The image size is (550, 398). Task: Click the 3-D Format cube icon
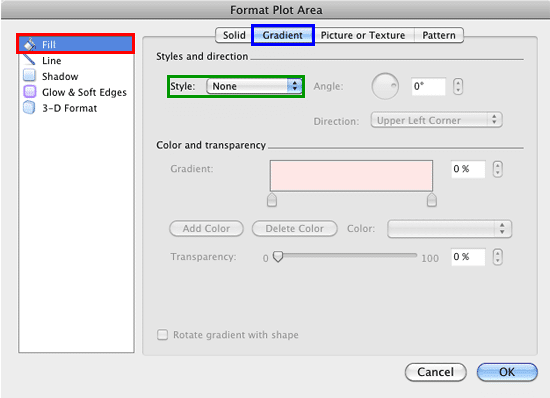(x=29, y=108)
